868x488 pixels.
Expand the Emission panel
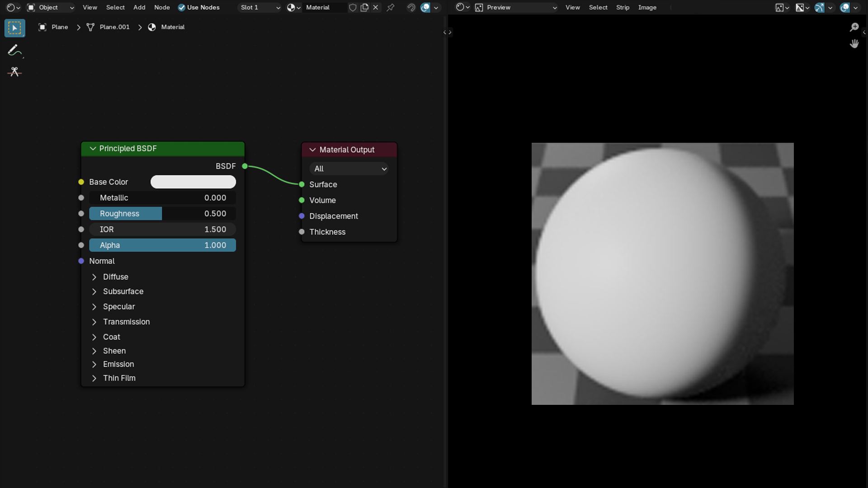[x=94, y=364]
